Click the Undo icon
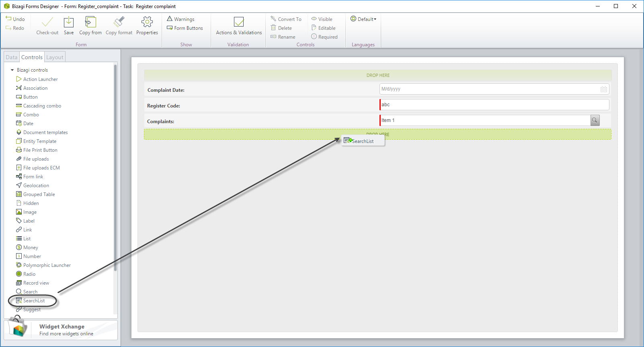Screen dimensions: 644x347 point(8,19)
